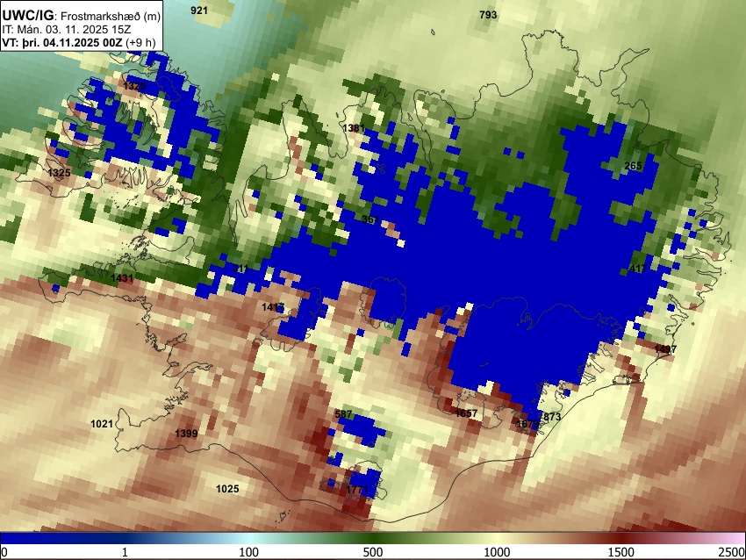Click the legend label 1000
Screen dimensions: 746x560
point(497,552)
